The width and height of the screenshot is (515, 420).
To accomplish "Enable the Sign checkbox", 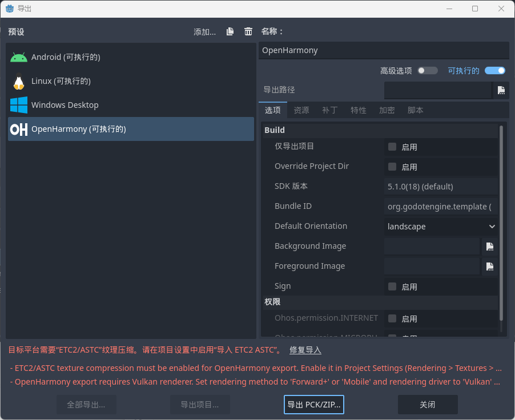I will click(x=392, y=286).
